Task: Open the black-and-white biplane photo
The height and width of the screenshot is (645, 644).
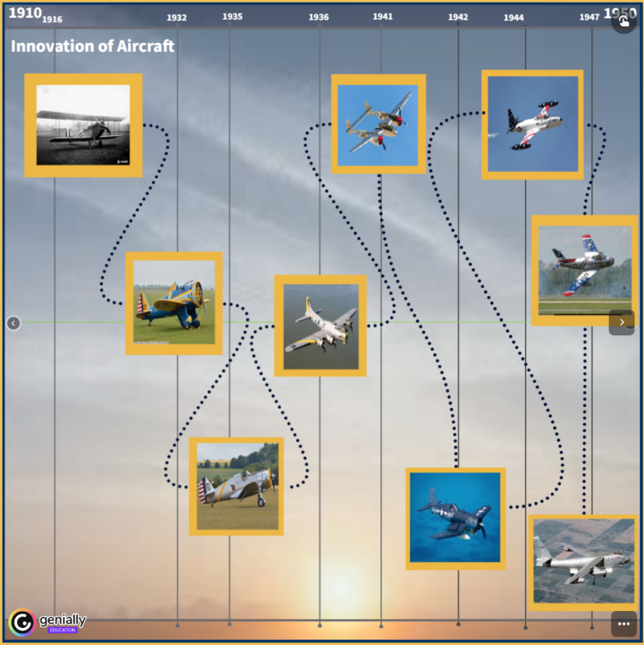Action: pos(83,125)
